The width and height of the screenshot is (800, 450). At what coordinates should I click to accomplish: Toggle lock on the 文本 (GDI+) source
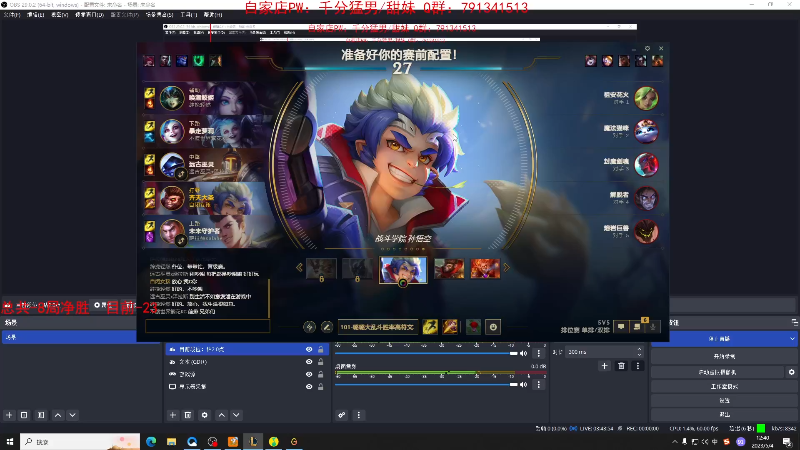[320, 362]
